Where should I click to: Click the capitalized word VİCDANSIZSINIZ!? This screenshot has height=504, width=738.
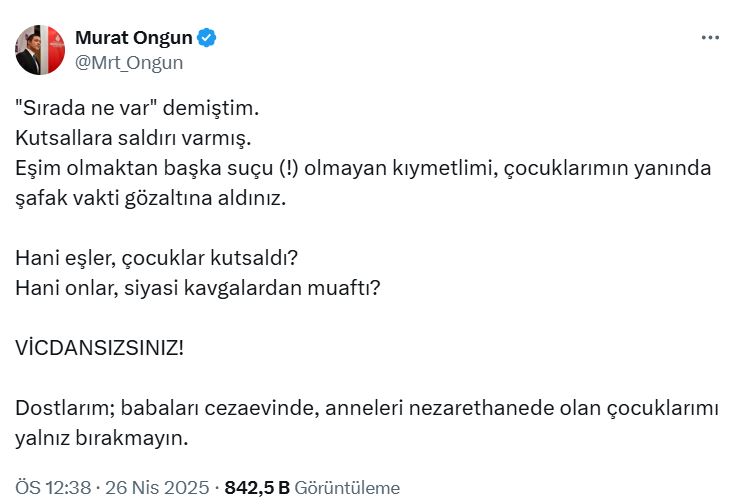[x=99, y=348]
